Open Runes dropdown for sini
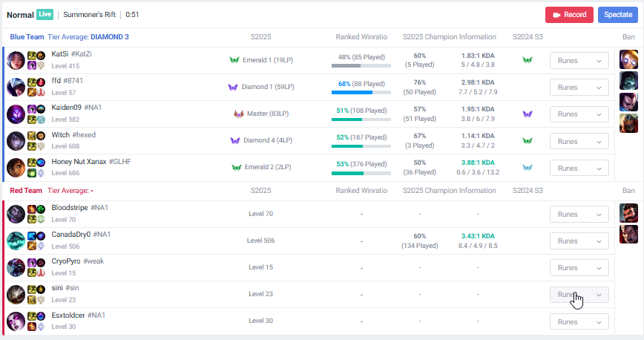This screenshot has width=644, height=340. (x=579, y=295)
